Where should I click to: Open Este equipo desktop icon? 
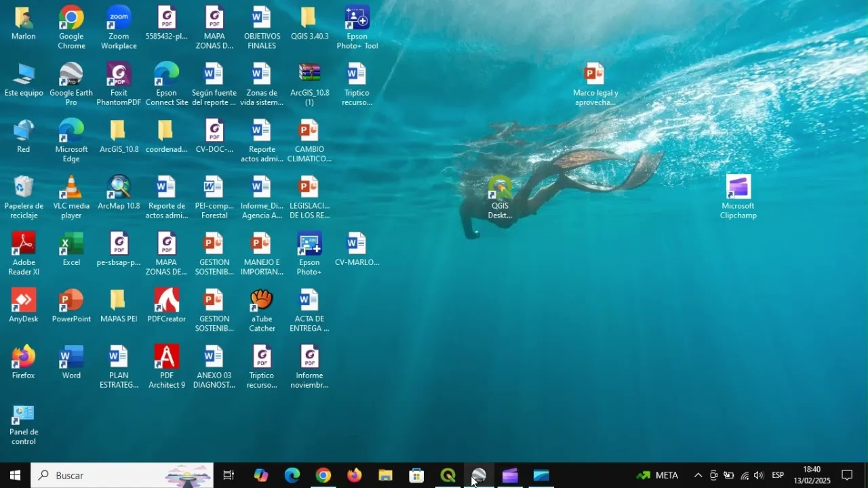pyautogui.click(x=24, y=80)
